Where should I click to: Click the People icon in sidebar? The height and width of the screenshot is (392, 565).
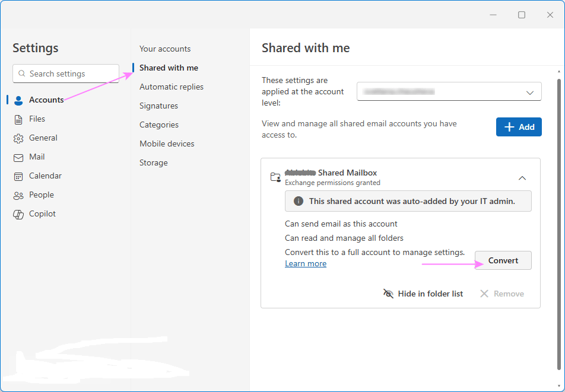point(18,196)
